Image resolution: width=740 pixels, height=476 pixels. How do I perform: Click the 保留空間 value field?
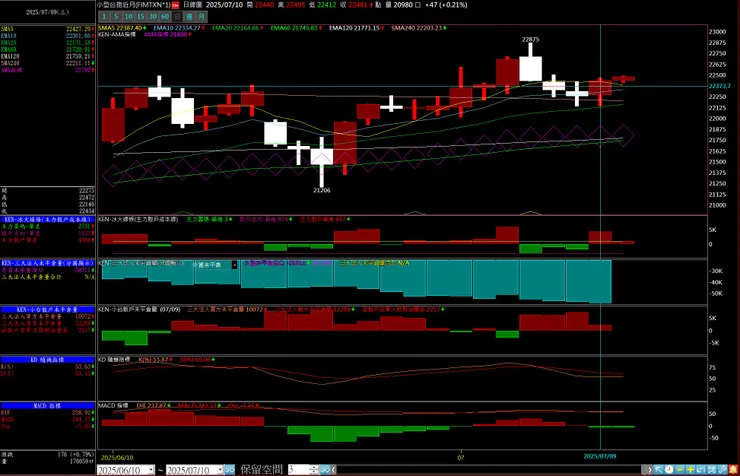pyautogui.click(x=298, y=470)
